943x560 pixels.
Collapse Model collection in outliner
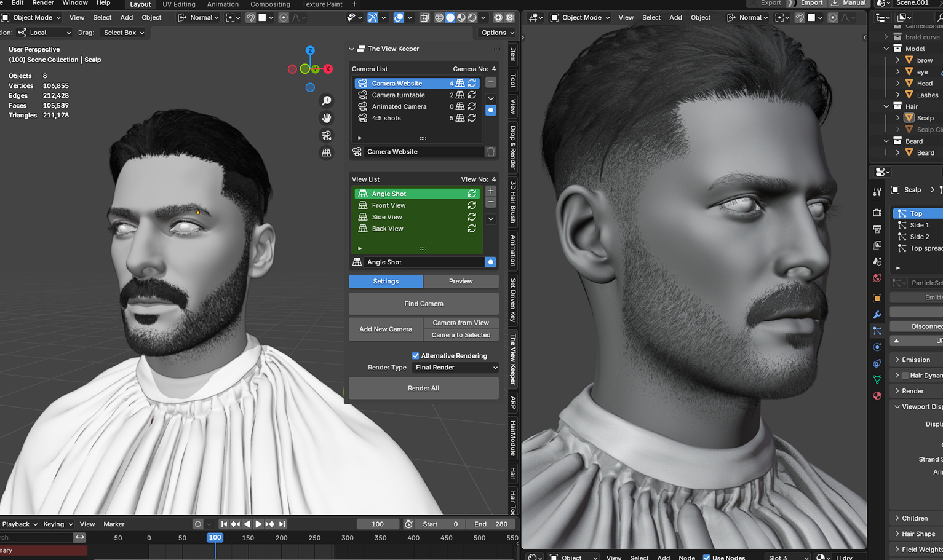click(886, 49)
